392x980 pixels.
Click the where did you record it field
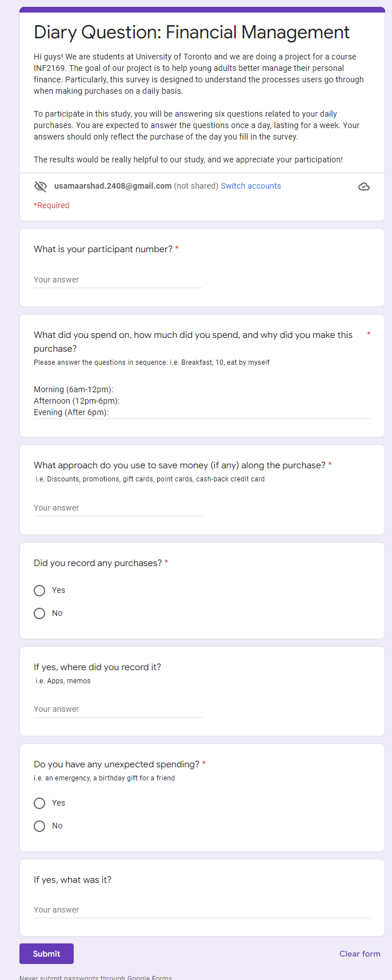[x=118, y=710]
